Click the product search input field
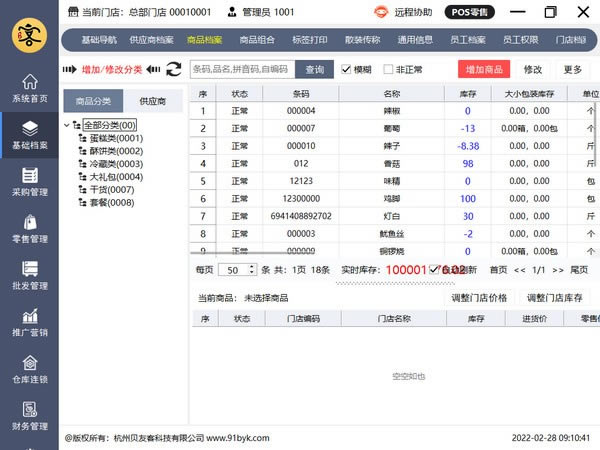The width and height of the screenshot is (600, 450). point(242,69)
